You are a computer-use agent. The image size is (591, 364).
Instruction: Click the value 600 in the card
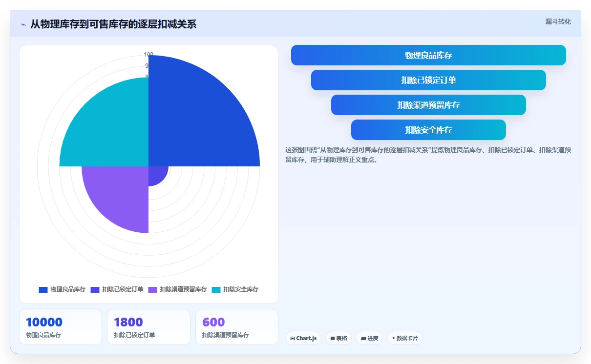click(213, 322)
